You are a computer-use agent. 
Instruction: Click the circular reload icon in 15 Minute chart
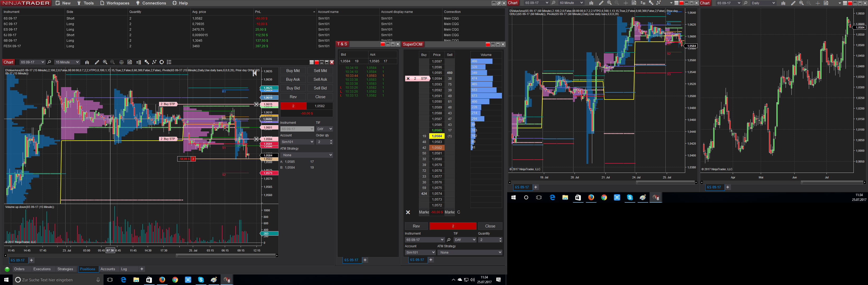162,62
